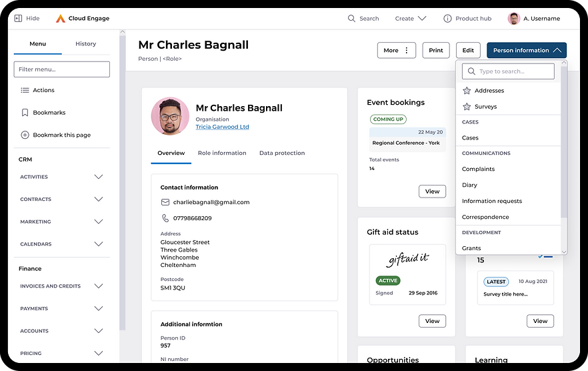Expand the Contracts menu section

coord(99,200)
